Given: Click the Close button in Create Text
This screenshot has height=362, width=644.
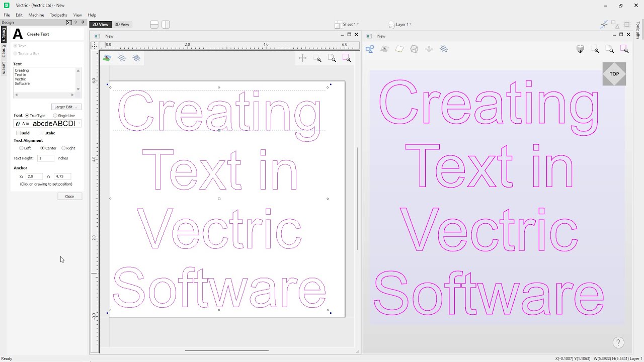Looking at the screenshot, I should click(69, 197).
